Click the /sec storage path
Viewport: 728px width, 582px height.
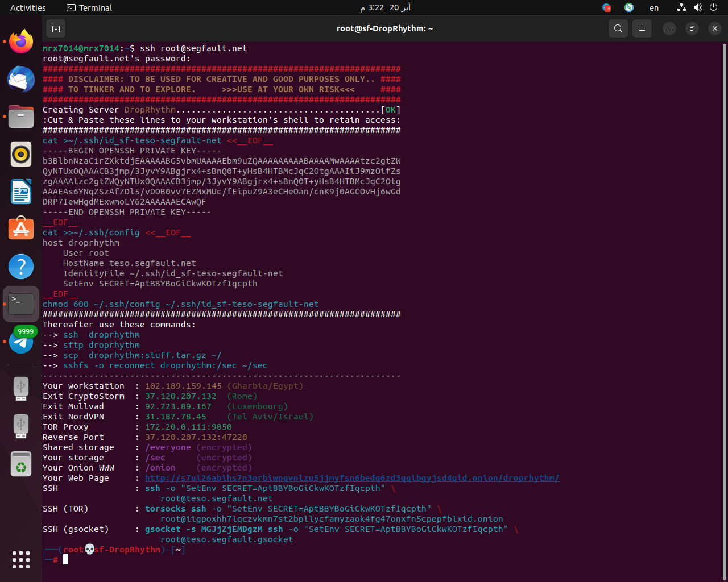point(155,458)
